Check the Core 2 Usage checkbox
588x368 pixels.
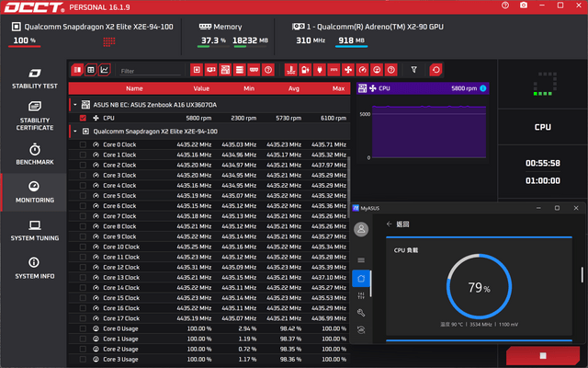click(83, 350)
